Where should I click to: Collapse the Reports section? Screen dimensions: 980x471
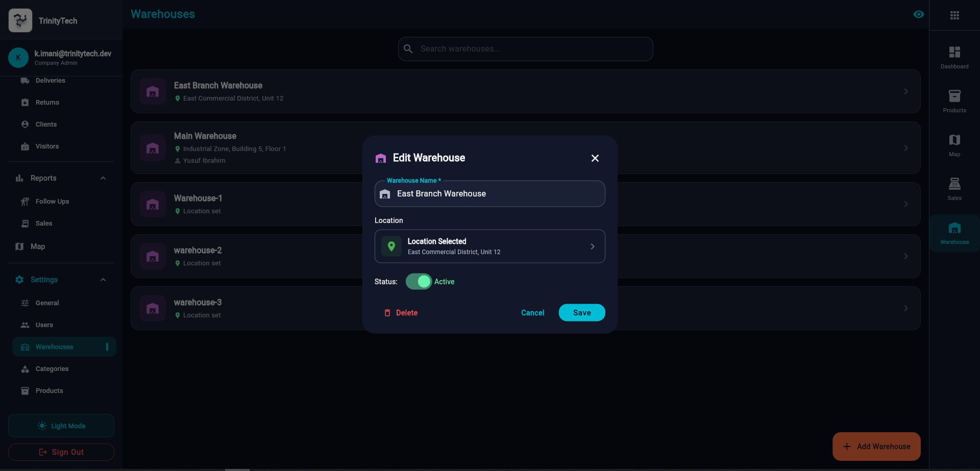[x=103, y=178]
